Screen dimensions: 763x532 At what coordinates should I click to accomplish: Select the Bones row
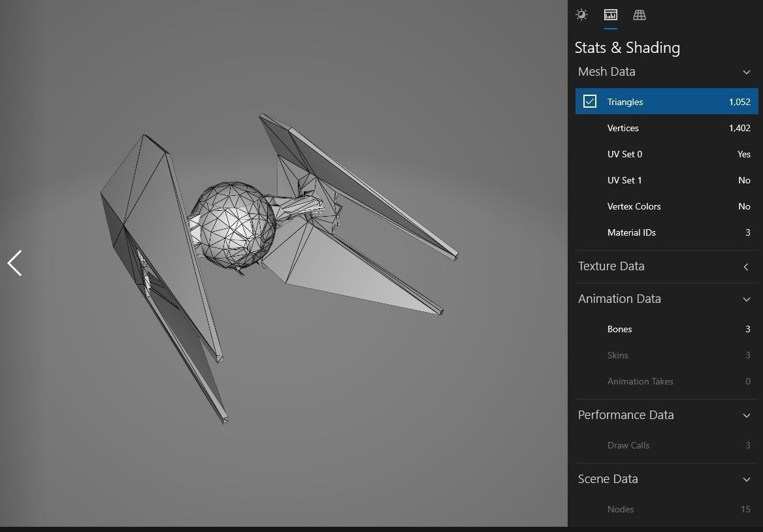coord(667,329)
